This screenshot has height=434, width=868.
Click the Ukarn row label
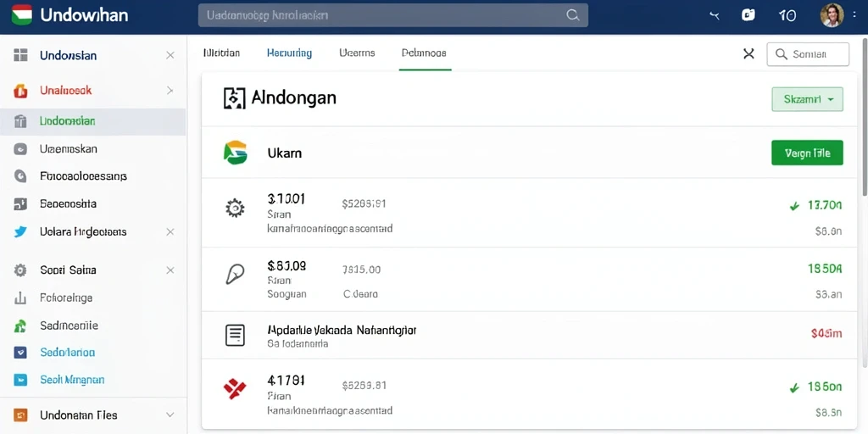(x=285, y=153)
